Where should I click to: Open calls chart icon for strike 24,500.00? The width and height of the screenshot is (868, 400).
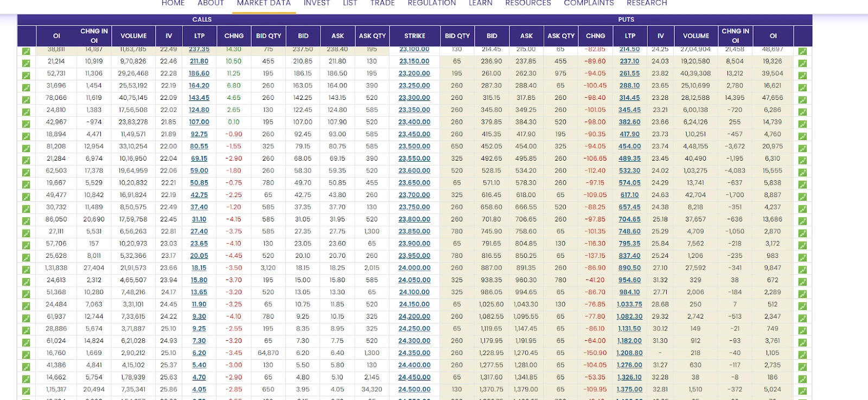coord(26,391)
